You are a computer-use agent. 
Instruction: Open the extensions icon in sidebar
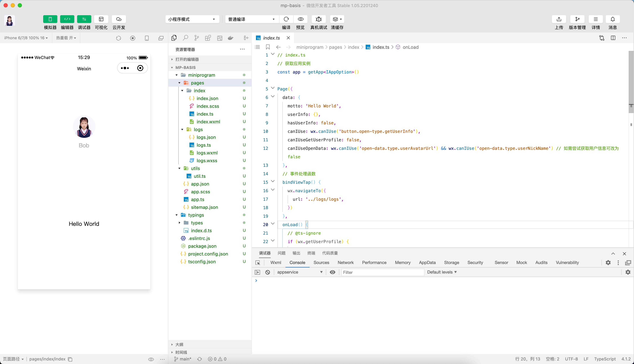coord(208,38)
